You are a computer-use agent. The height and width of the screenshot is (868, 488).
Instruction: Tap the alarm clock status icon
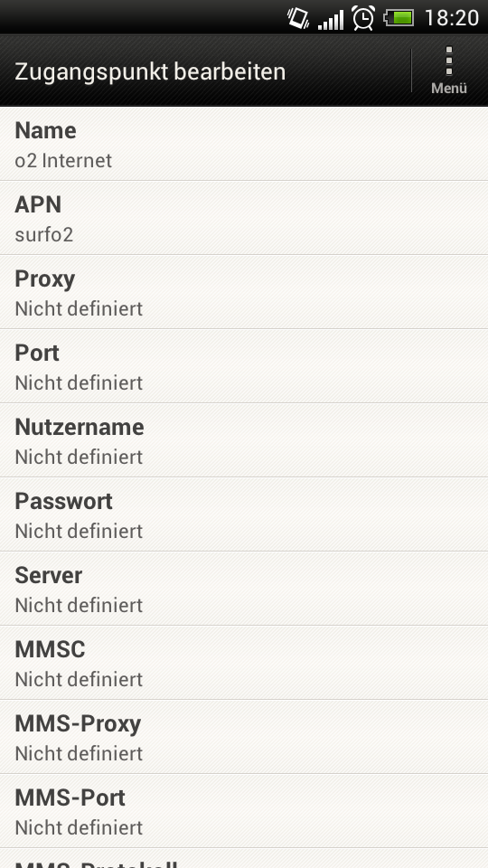pyautogui.click(x=363, y=18)
